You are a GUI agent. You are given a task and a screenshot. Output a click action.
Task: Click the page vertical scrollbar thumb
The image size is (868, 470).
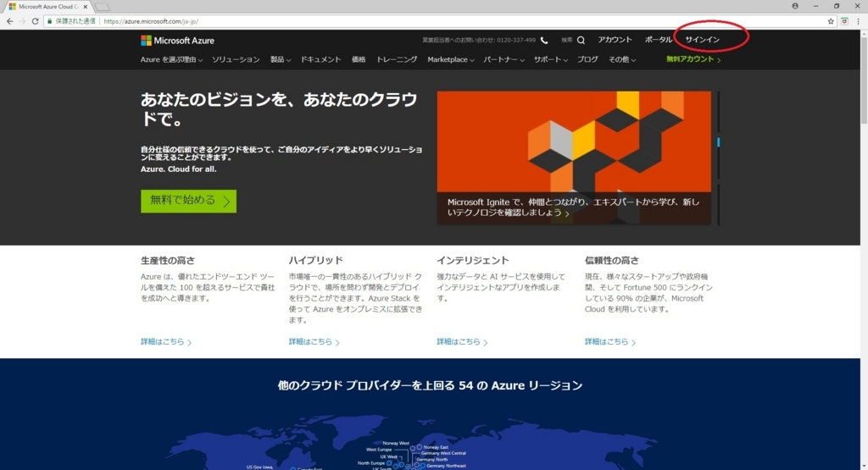[864, 80]
